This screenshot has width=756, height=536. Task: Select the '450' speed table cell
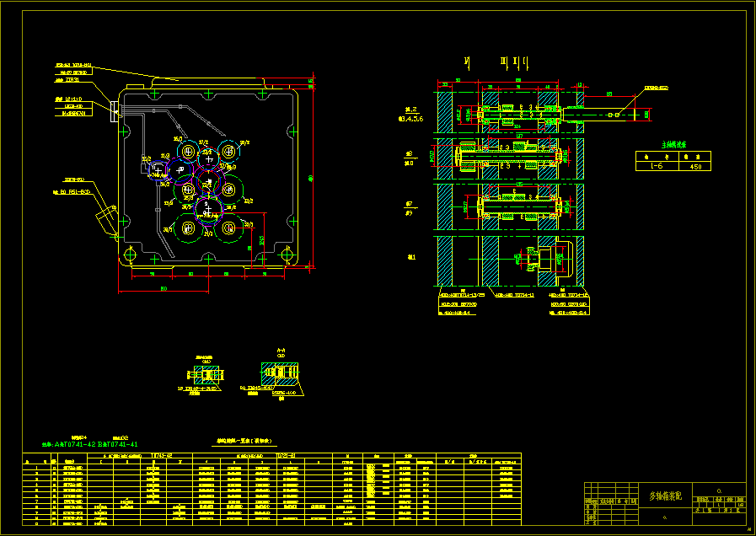click(x=694, y=166)
